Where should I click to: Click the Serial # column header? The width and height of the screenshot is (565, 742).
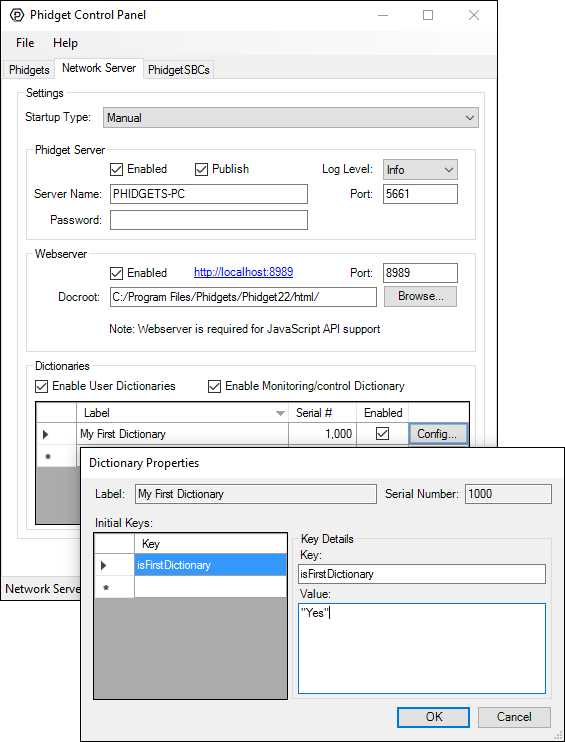pos(322,413)
